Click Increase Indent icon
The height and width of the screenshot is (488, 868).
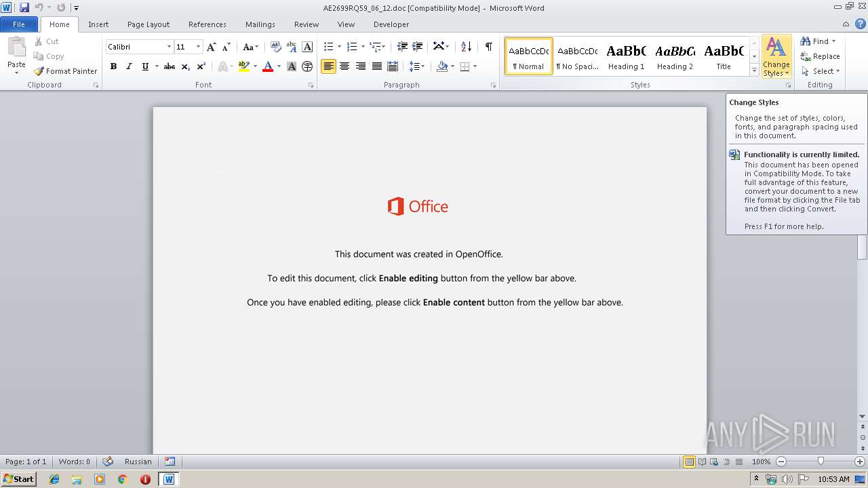click(418, 47)
